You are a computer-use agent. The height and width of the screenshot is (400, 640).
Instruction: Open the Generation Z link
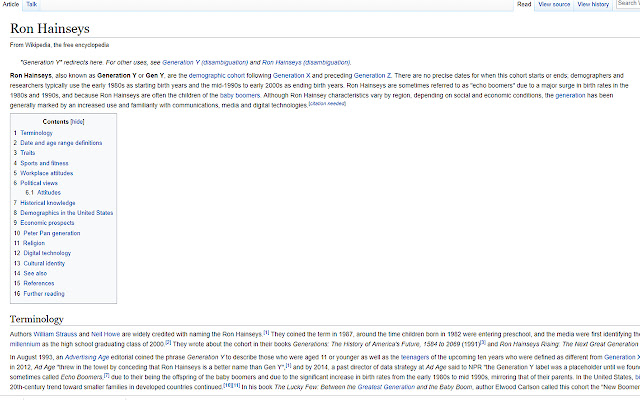(372, 76)
